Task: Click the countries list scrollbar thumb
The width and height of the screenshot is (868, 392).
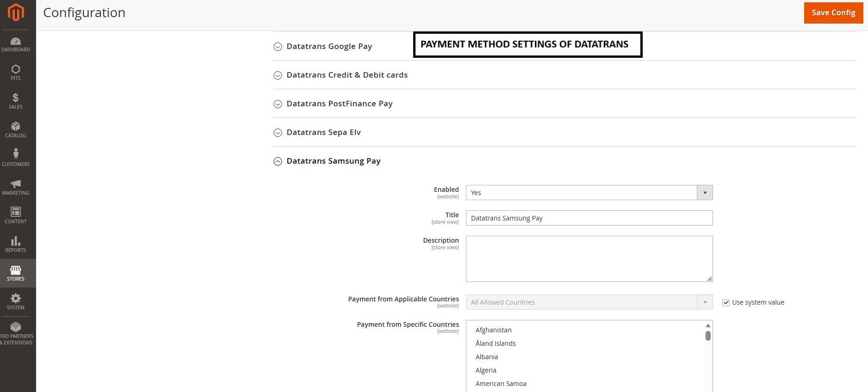Action: click(708, 336)
